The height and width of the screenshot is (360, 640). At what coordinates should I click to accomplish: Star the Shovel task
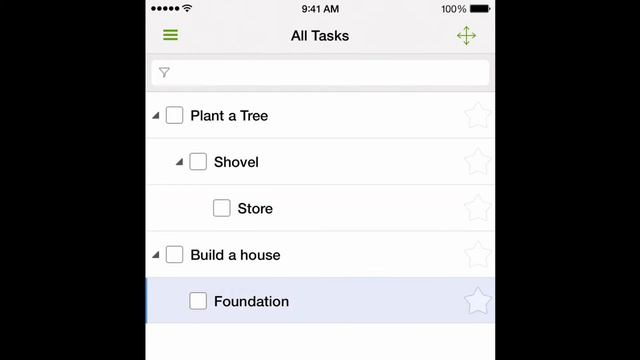point(477,162)
